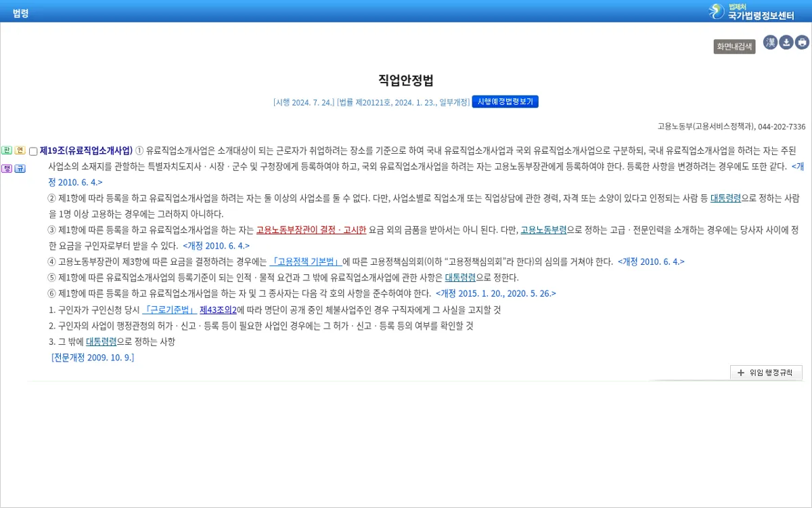Click the 직업안정법 law title
This screenshot has height=508, width=812.
coord(406,80)
